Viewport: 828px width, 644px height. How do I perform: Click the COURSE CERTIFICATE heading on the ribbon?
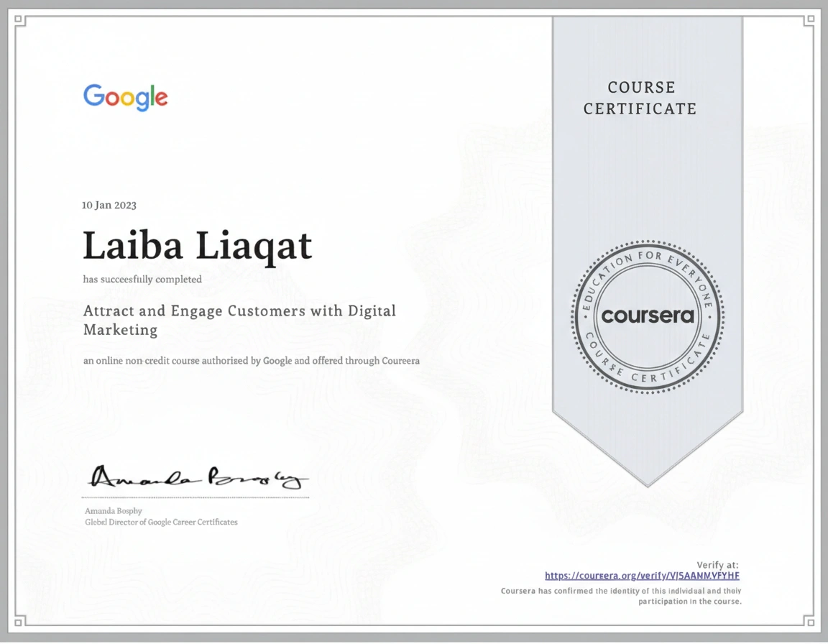640,98
